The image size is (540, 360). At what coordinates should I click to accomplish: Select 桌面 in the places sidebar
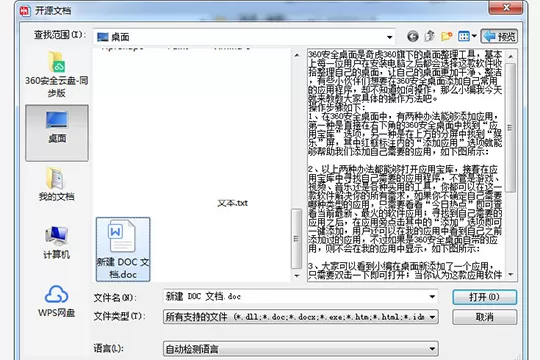click(57, 133)
